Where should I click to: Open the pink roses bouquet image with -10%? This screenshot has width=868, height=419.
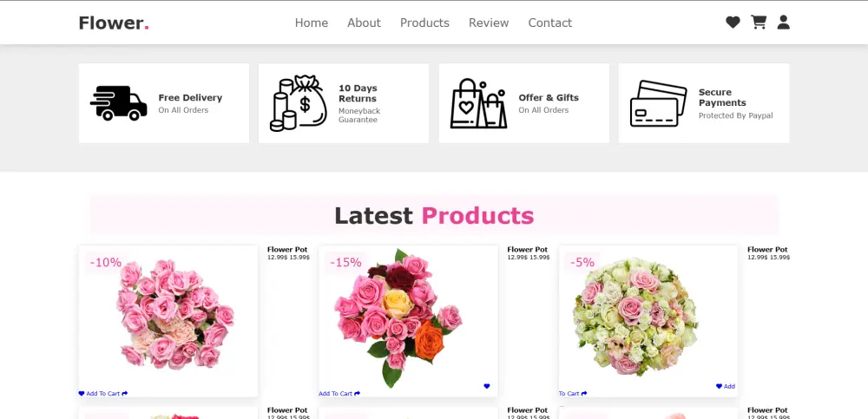168,321
